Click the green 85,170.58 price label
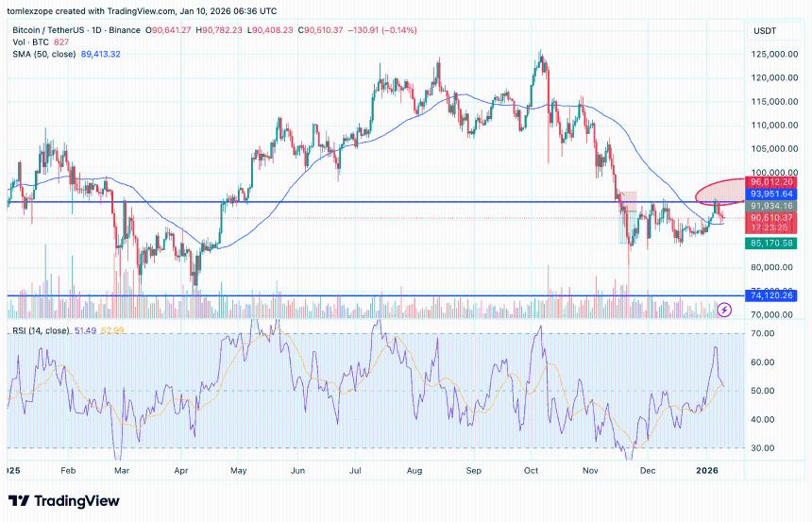Screen dimensions: 812x522 click(x=773, y=243)
